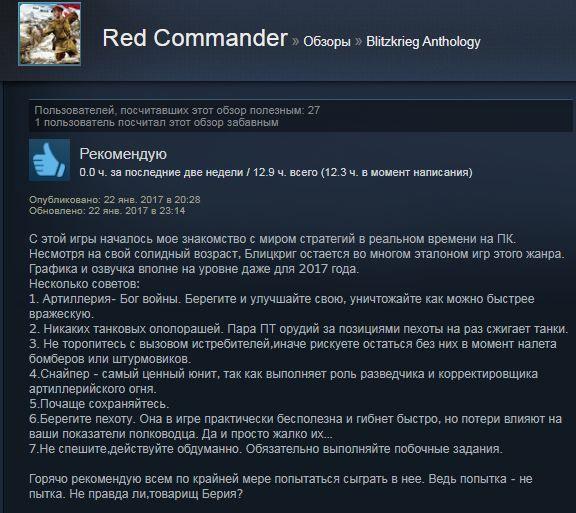576x513 pixels.
Task: Click the Обновлено 22 янв. 2017 date
Action: coord(107,211)
